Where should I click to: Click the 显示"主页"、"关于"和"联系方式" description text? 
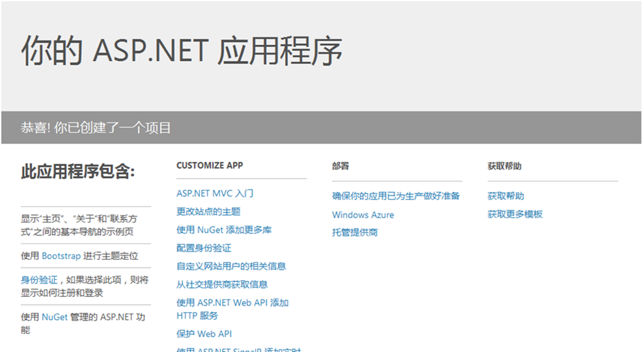click(x=79, y=225)
